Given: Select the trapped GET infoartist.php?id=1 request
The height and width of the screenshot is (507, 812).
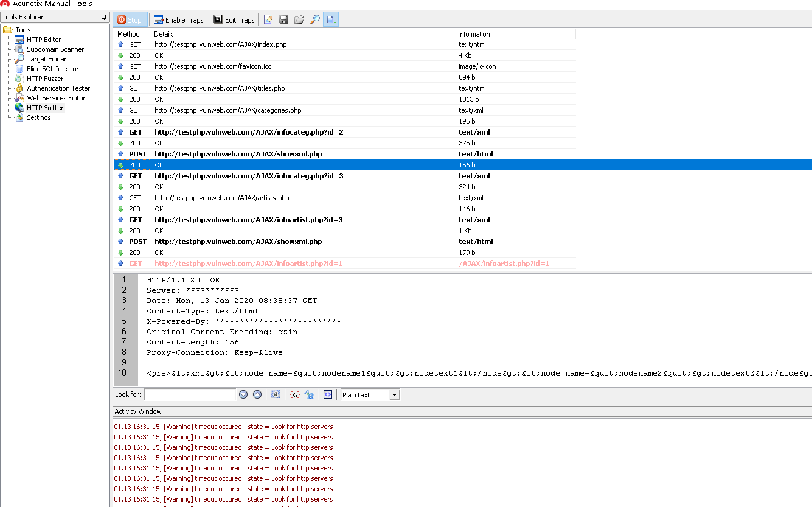Looking at the screenshot, I should pos(345,264).
